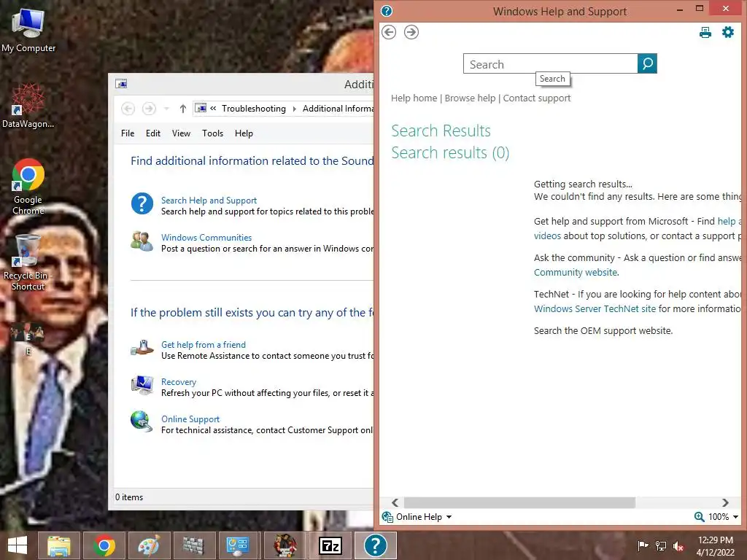Viewport: 747px width, 560px height.
Task: Click the scroll left arrow in Help window
Action: click(395, 502)
